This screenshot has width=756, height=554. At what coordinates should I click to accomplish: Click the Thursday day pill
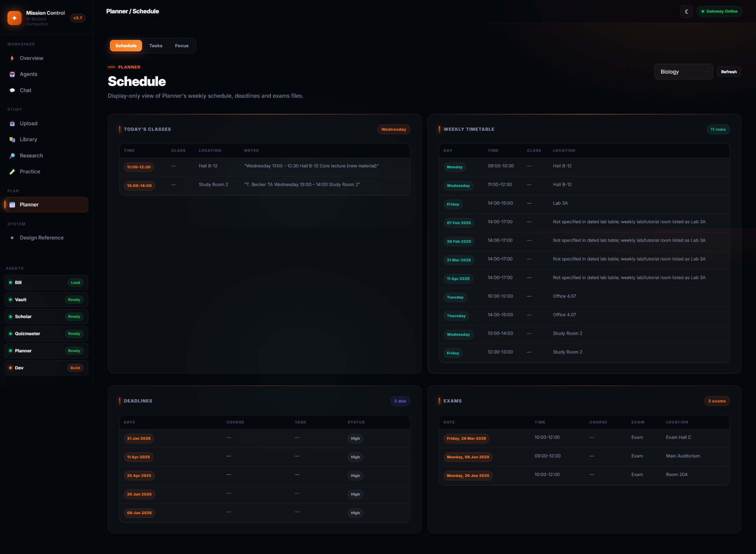click(456, 316)
